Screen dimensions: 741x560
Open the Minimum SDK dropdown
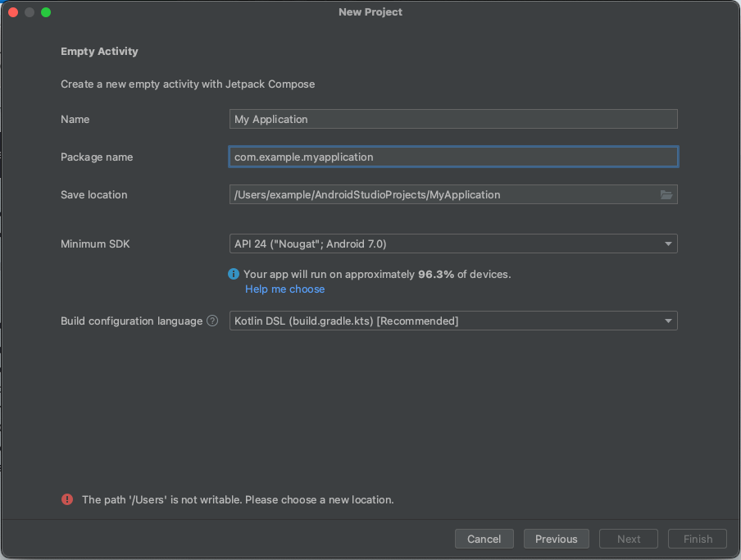(x=453, y=244)
